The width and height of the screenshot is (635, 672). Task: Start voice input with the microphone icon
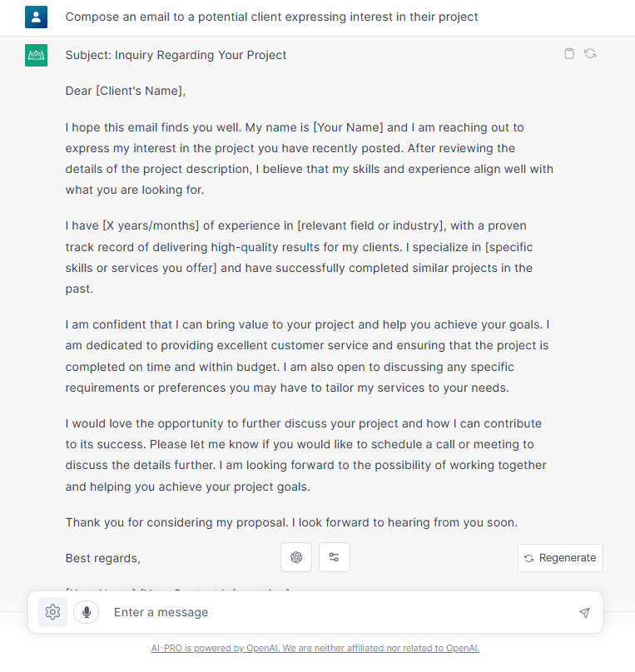tap(86, 612)
